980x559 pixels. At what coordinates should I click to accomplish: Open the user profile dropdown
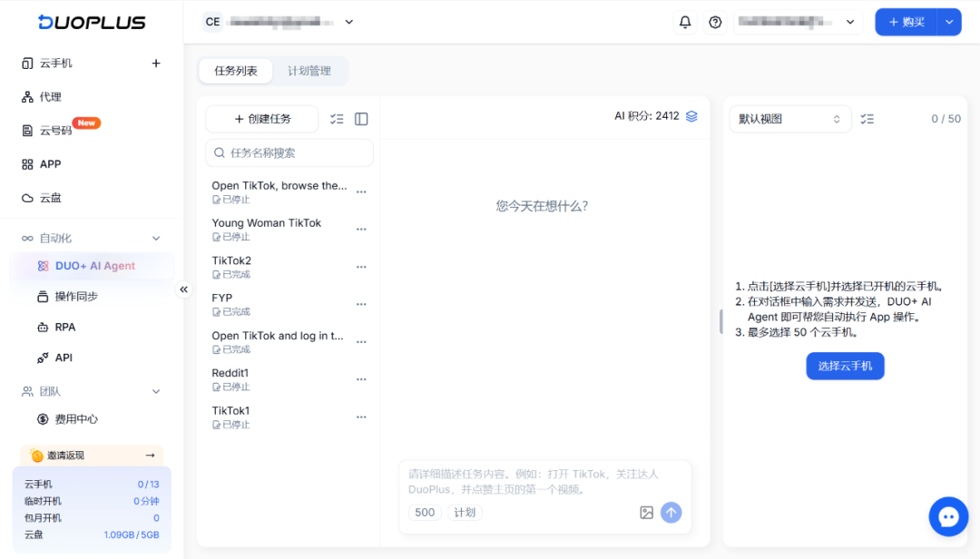798,22
